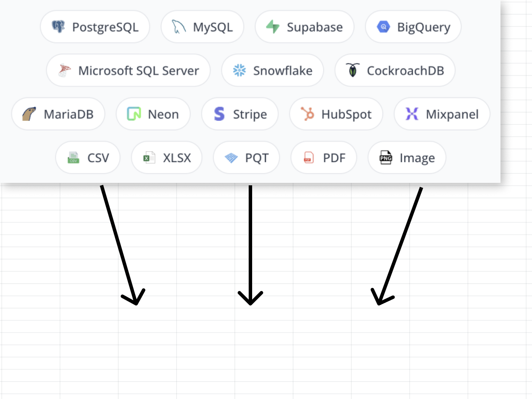Select the Image upload option
The height and width of the screenshot is (399, 532).
(407, 158)
